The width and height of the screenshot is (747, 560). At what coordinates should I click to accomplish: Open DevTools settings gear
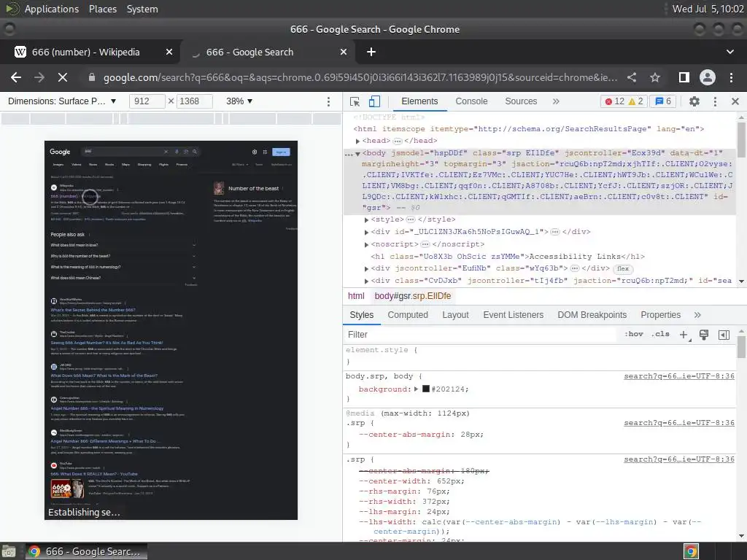point(694,101)
